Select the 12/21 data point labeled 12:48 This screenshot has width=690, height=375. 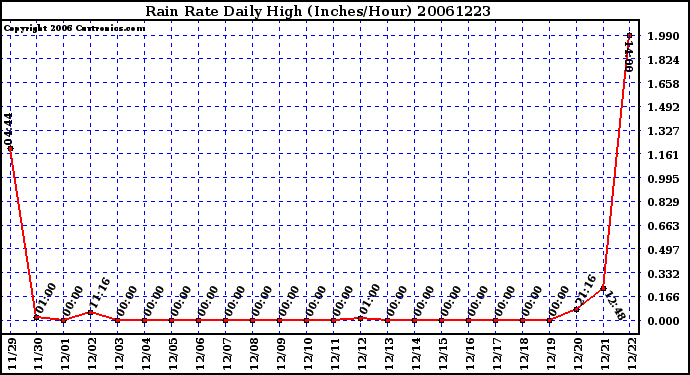click(603, 289)
